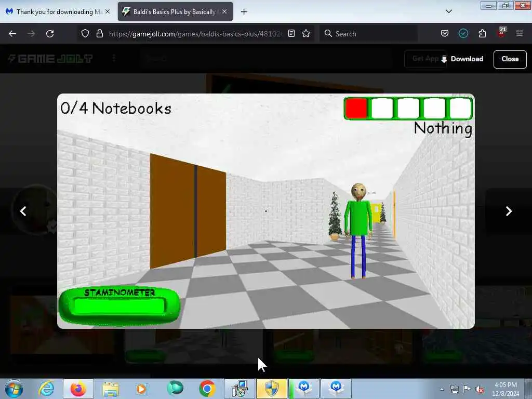Switch to Baldi's Basics Plus tab
Screen dimensions: 532x399
(x=175, y=12)
